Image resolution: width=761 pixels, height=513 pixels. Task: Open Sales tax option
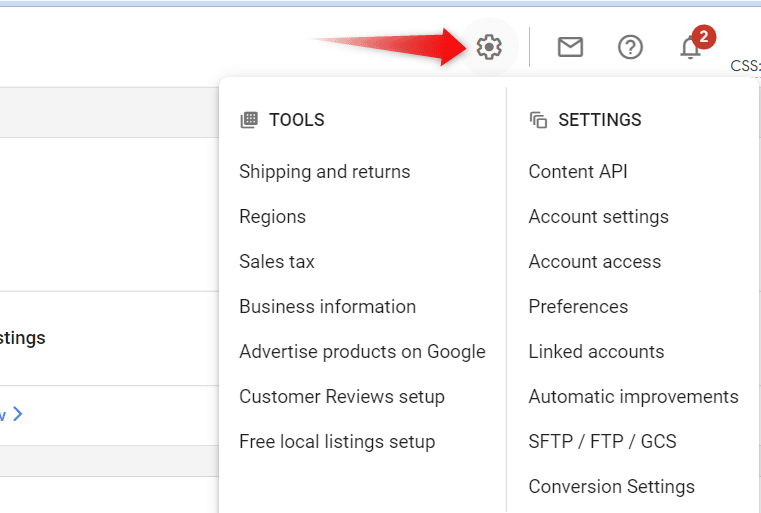(277, 262)
